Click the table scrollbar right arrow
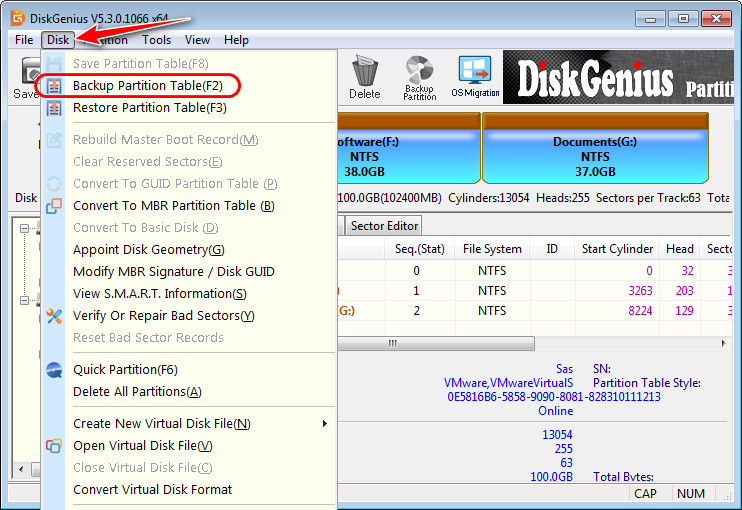The image size is (742, 510). coord(724,343)
